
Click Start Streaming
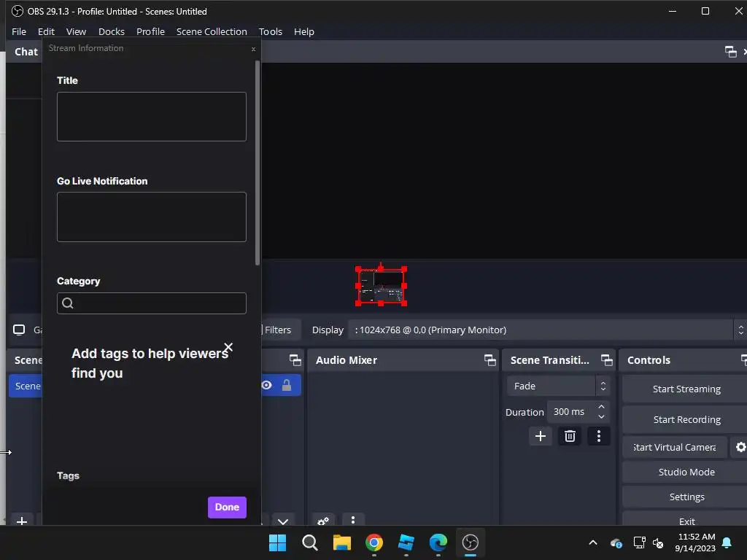[x=686, y=389]
